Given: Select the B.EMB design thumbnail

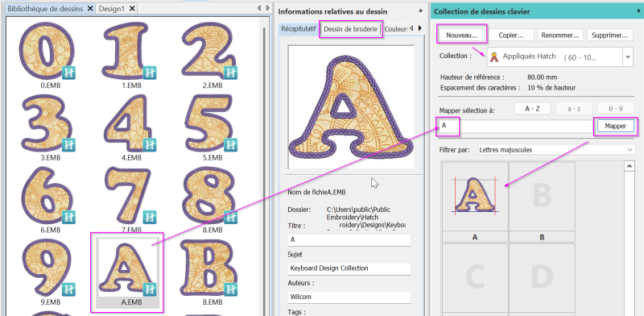Looking at the screenshot, I should [x=209, y=268].
